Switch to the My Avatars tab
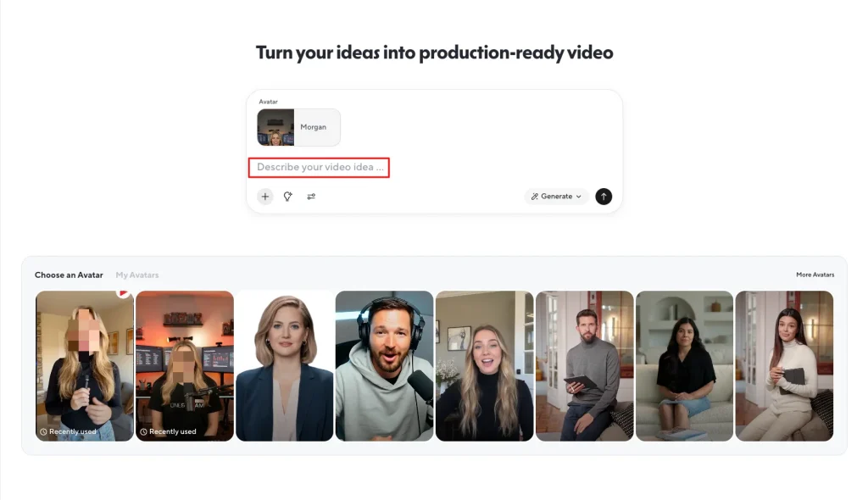This screenshot has width=868, height=500. click(136, 275)
